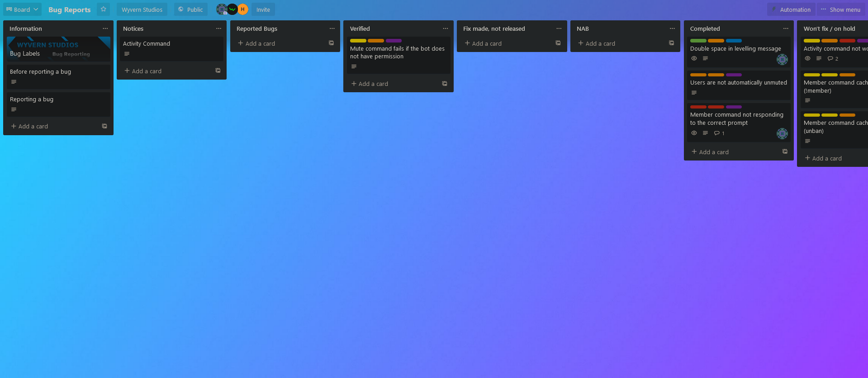Image resolution: width=868 pixels, height=378 pixels.
Task: Toggle watch eye on Activity command not working card
Action: 807,58
